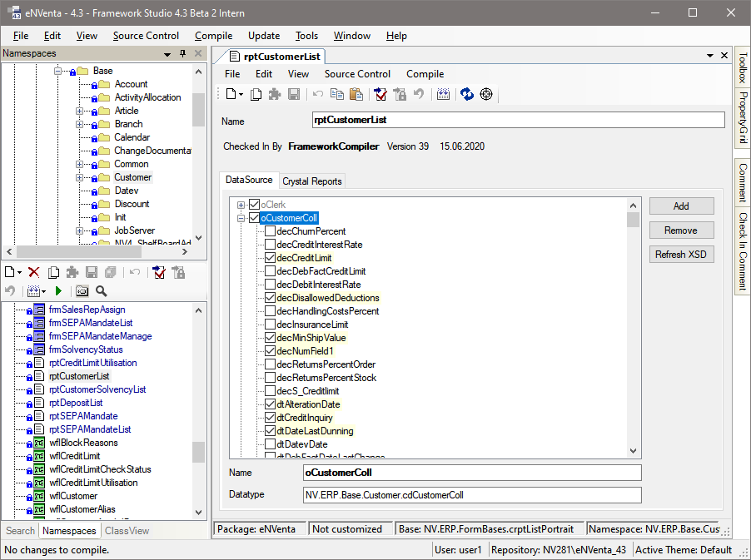This screenshot has width=751, height=560.
Task: Click the Copy pages icon in the Namespaces toolbar
Action: point(53,273)
